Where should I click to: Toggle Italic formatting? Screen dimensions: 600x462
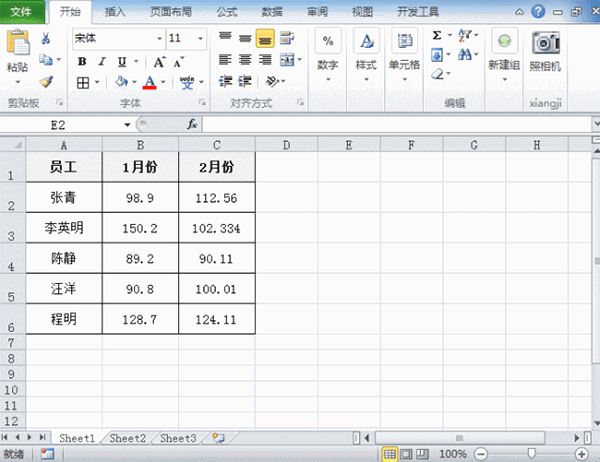pos(102,62)
